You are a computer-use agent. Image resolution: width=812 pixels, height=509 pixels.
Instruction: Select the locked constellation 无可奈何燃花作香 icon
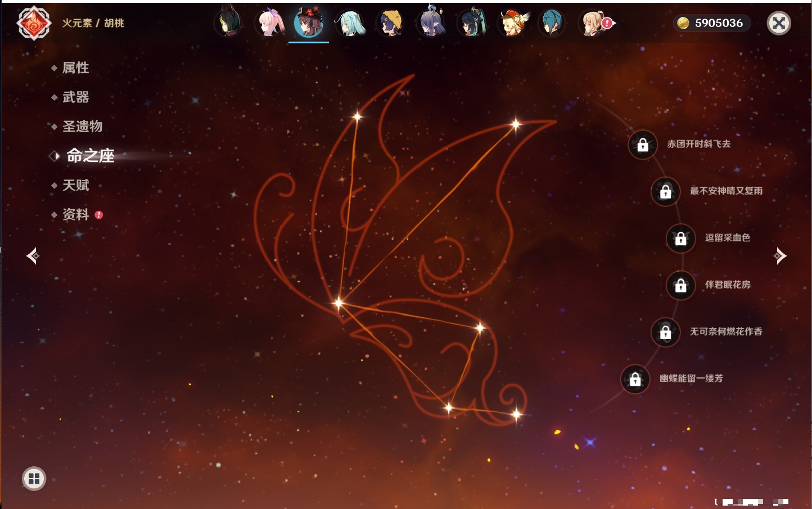point(665,332)
